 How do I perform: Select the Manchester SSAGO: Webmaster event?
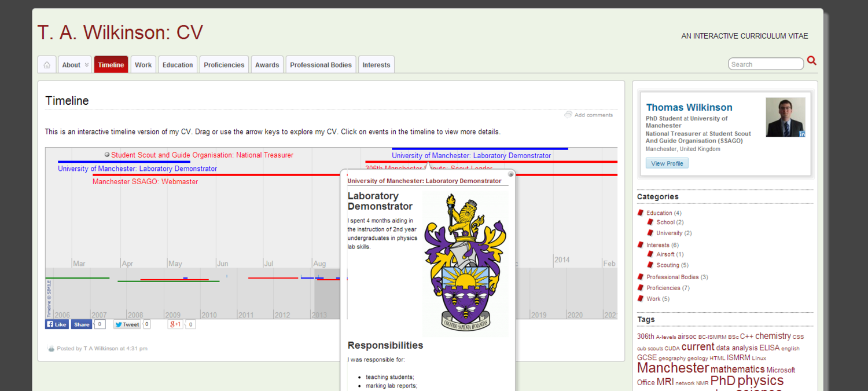point(145,182)
